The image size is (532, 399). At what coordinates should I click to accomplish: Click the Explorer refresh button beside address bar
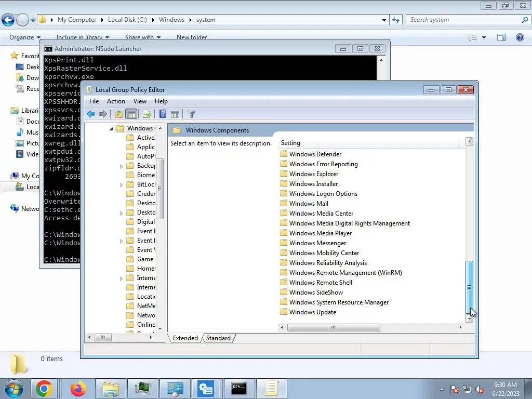click(x=395, y=20)
